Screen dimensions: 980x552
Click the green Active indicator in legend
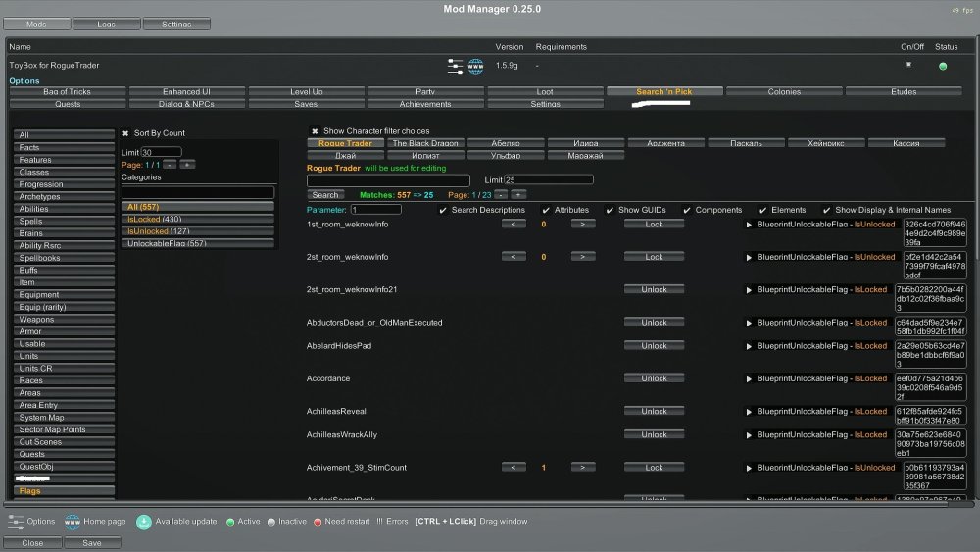(x=230, y=522)
